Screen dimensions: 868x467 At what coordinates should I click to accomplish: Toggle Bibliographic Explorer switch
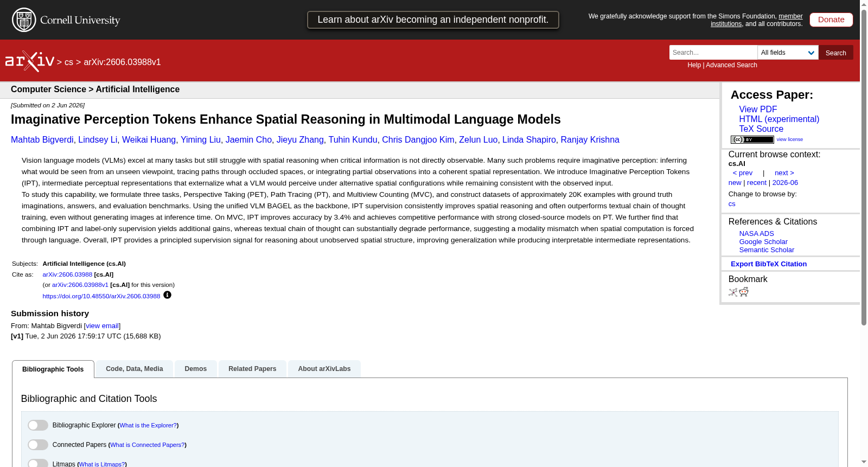click(x=38, y=425)
